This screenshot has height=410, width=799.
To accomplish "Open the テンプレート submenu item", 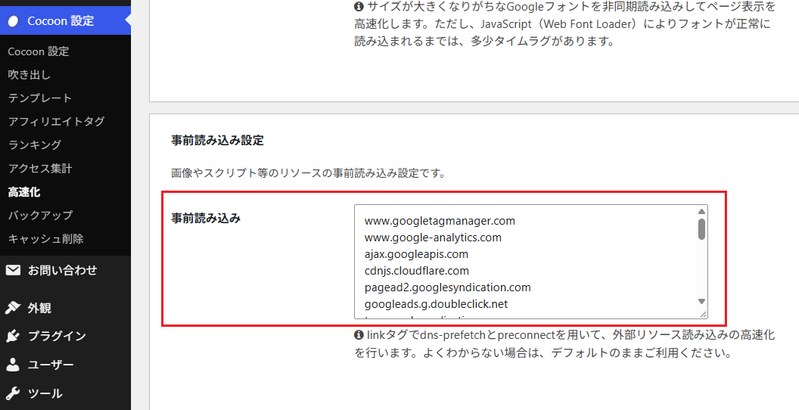I will tap(40, 98).
